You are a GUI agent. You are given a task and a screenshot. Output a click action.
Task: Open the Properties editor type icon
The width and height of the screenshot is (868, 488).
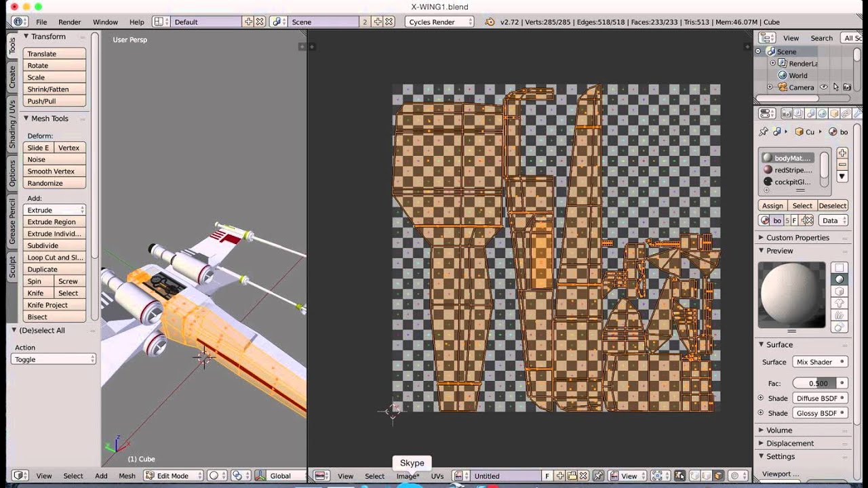pyautogui.click(x=767, y=114)
